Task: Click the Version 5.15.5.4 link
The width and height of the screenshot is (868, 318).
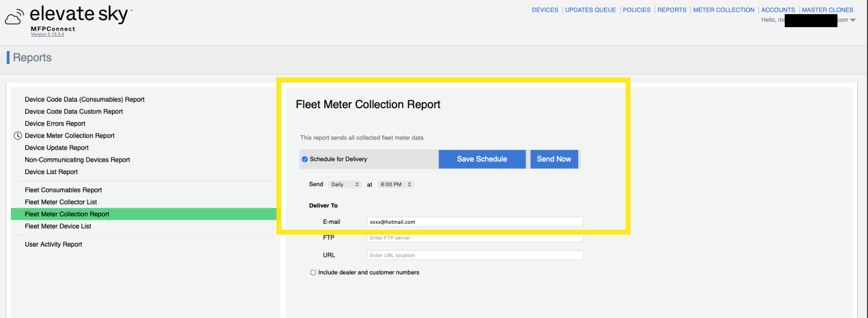Action: tap(48, 34)
